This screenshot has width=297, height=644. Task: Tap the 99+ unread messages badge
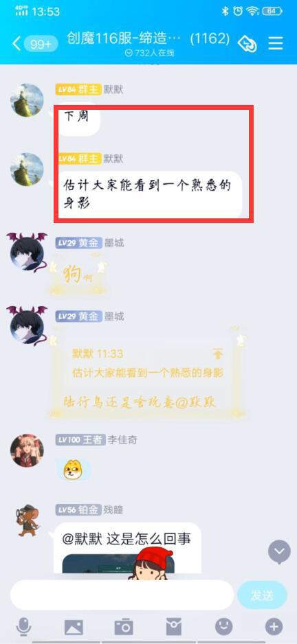tap(41, 44)
